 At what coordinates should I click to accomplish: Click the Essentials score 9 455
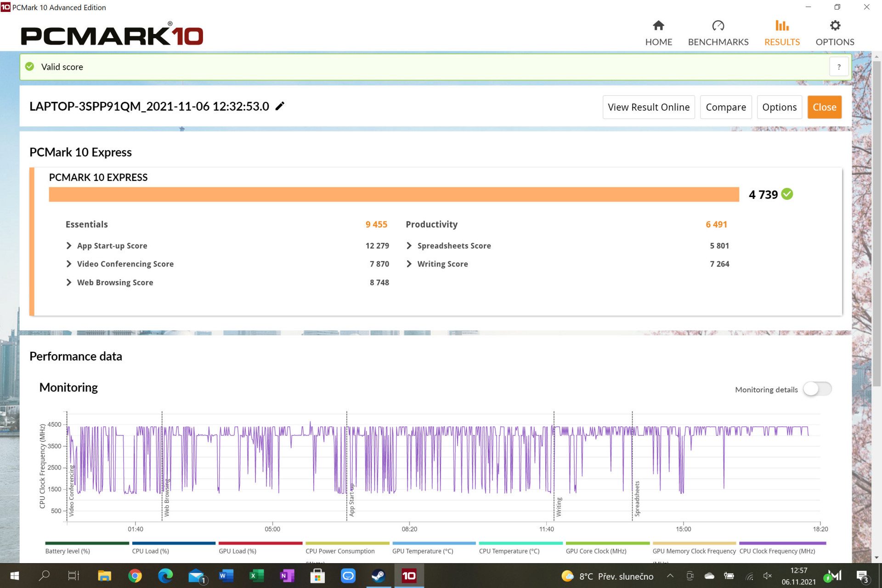pos(376,224)
